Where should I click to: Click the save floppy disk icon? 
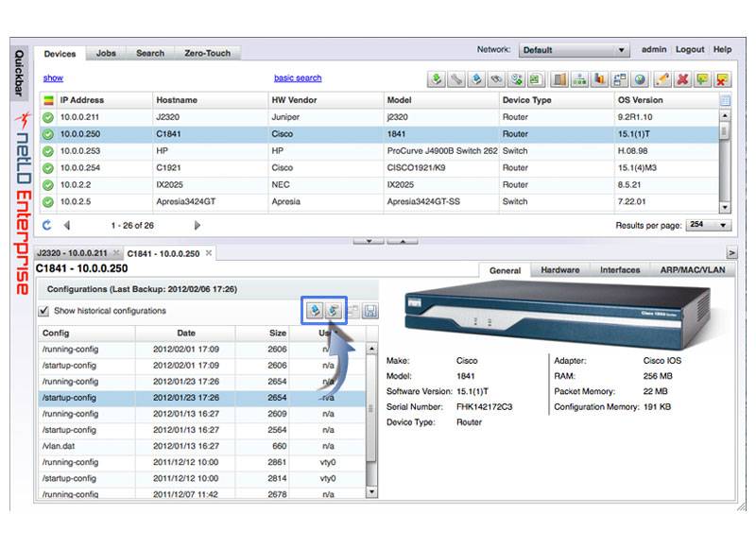(x=370, y=311)
